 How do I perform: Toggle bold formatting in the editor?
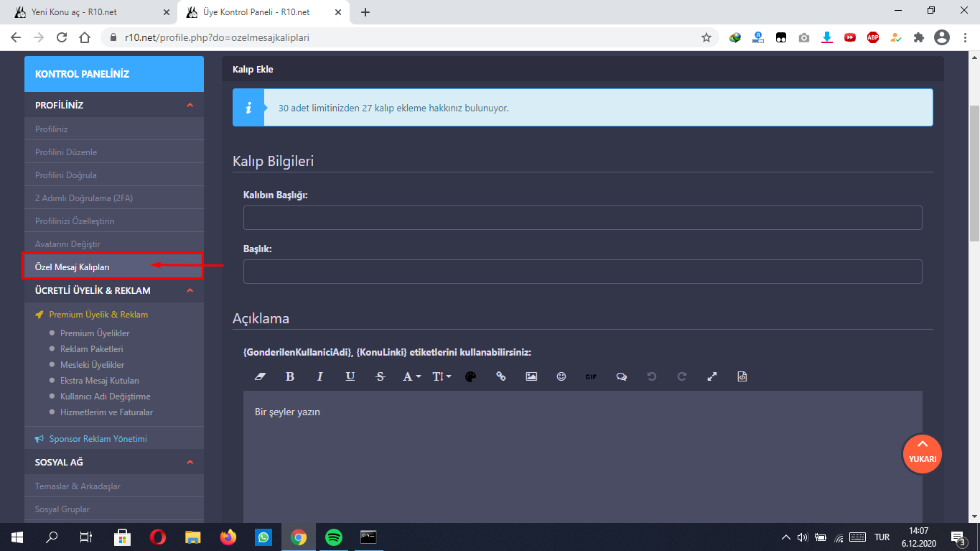tap(290, 376)
